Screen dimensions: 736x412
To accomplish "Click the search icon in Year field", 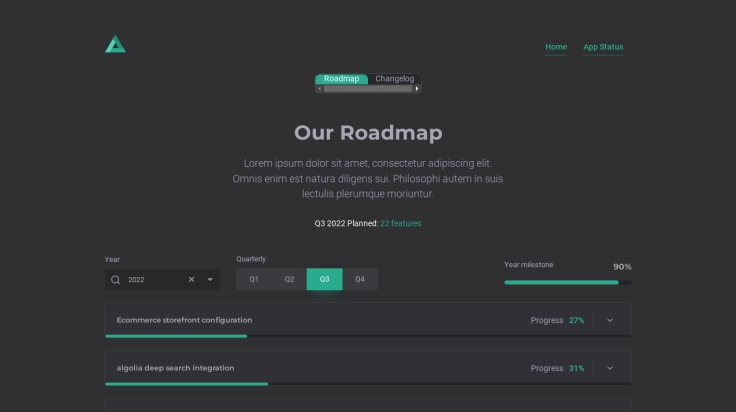I will (116, 280).
